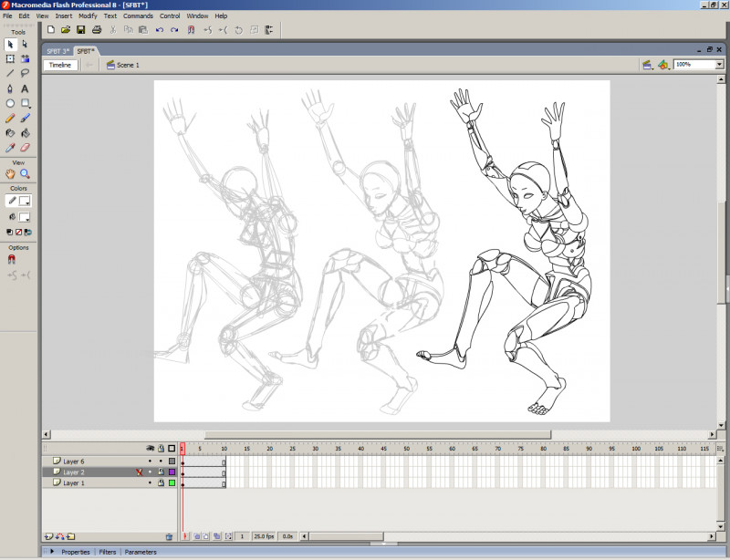
Task: Select the Zoom tool
Action: (26, 173)
